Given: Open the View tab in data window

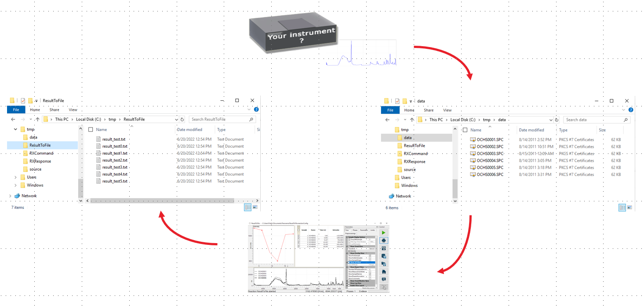Looking at the screenshot, I should (x=447, y=110).
